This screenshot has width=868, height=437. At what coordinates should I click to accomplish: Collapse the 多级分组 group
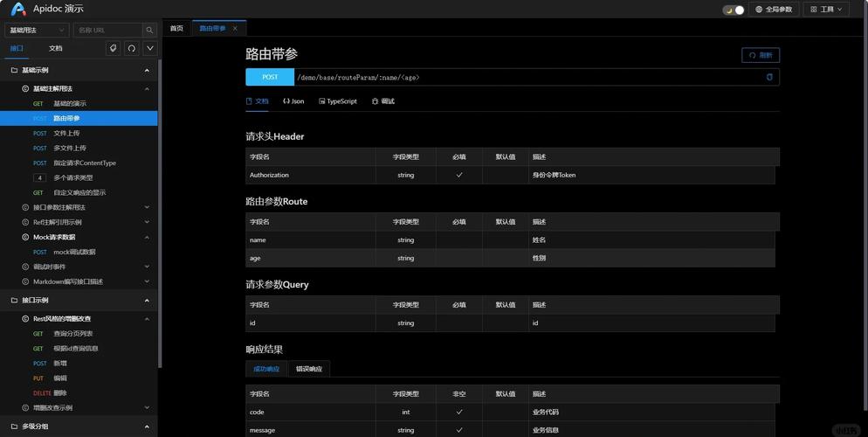[x=147, y=427]
